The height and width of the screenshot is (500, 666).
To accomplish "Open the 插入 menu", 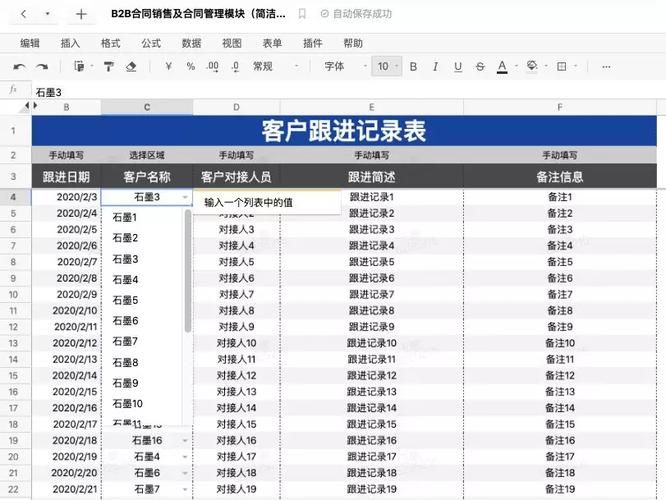I will tap(70, 43).
